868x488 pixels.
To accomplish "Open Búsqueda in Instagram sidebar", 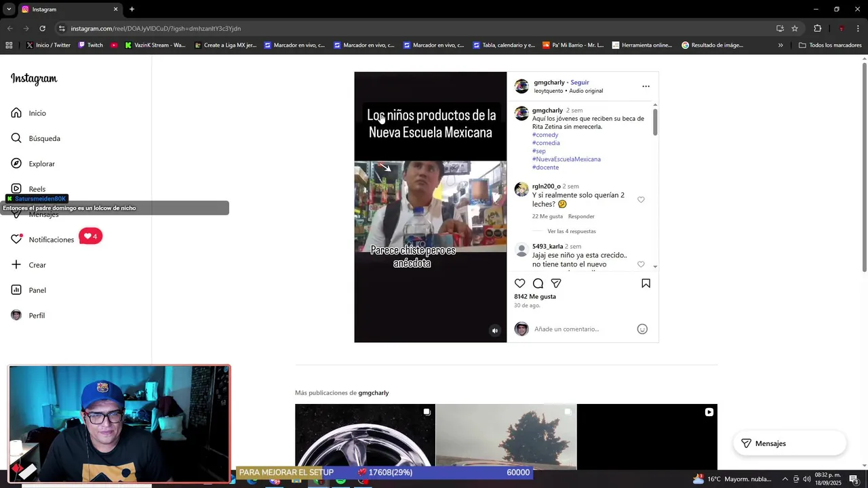I will [x=35, y=138].
